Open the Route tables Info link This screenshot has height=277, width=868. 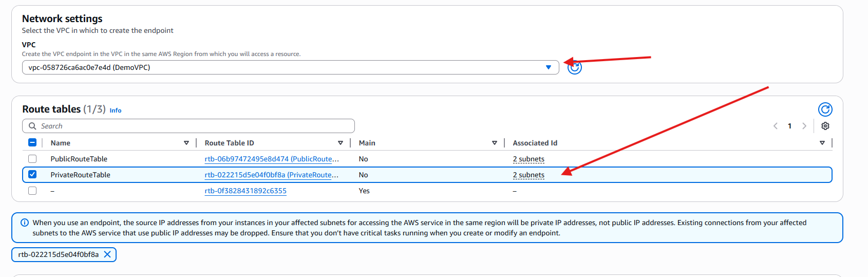coord(116,110)
